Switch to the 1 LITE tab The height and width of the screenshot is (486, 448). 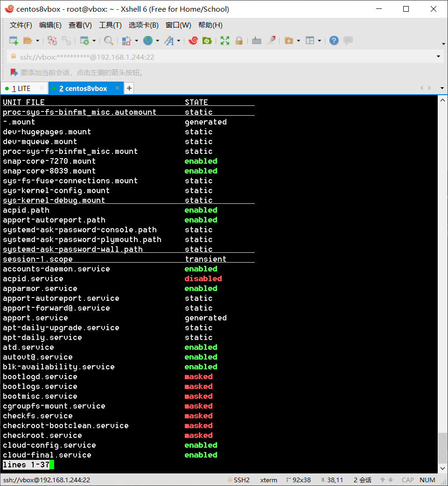coord(21,89)
